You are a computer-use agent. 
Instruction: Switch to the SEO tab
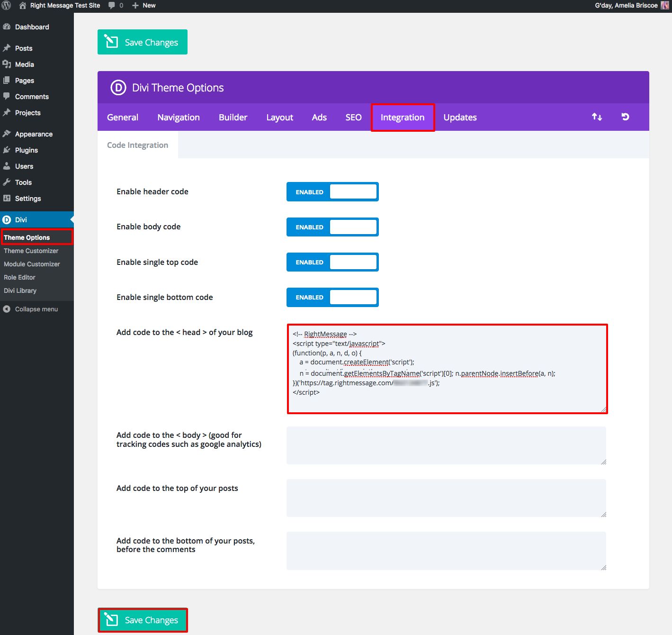tap(354, 117)
